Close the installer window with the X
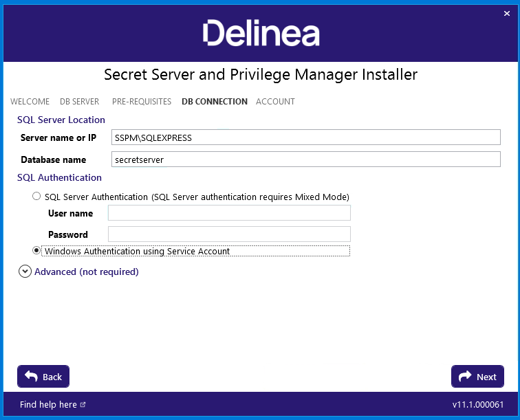Screen dimensions: 520x420 [x=507, y=13]
